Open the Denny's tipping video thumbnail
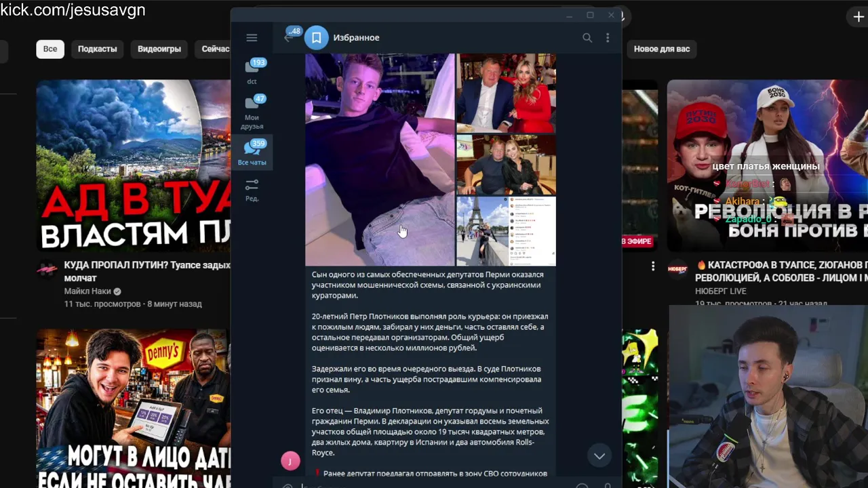This screenshot has width=868, height=488. click(x=133, y=408)
